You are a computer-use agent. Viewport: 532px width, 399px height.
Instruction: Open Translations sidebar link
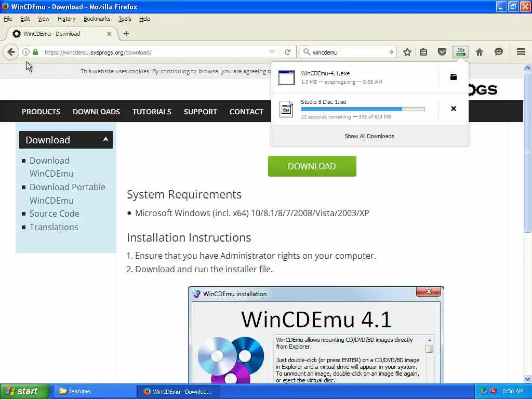point(54,227)
